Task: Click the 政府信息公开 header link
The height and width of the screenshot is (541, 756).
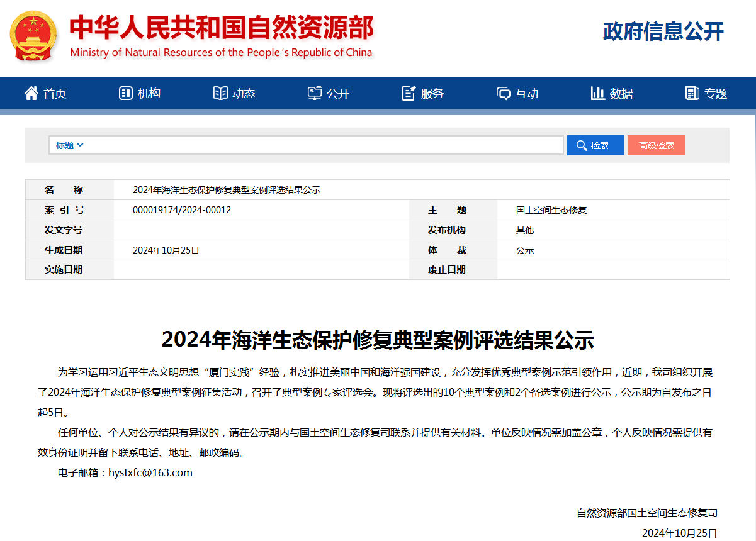Action: pos(663,31)
